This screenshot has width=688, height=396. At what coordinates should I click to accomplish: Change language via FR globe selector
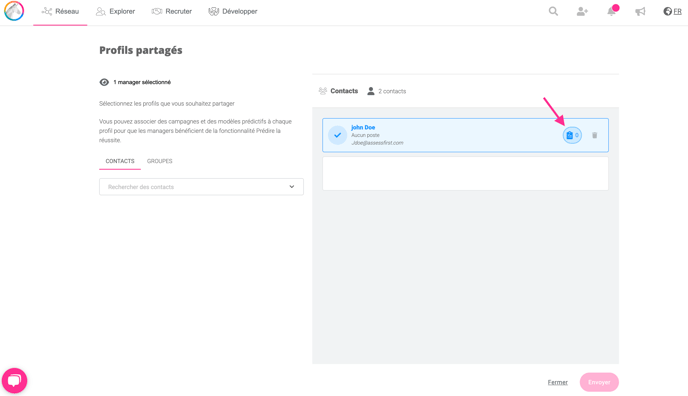click(x=672, y=11)
